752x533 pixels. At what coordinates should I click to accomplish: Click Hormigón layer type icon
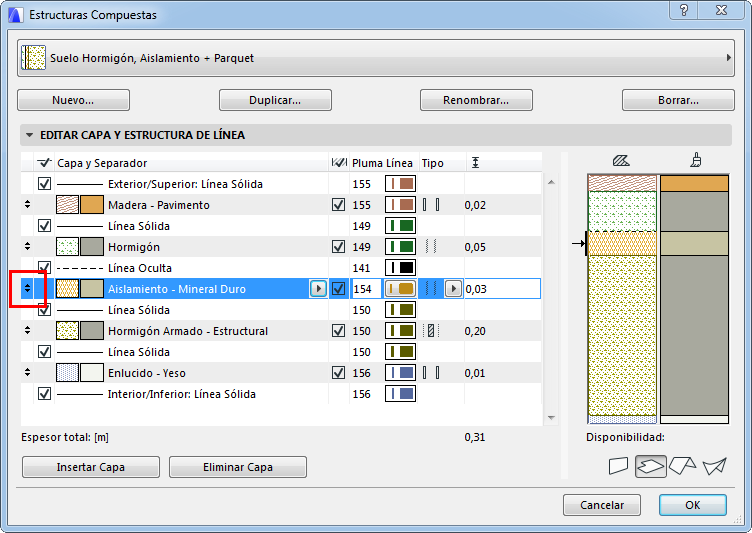coord(431,247)
